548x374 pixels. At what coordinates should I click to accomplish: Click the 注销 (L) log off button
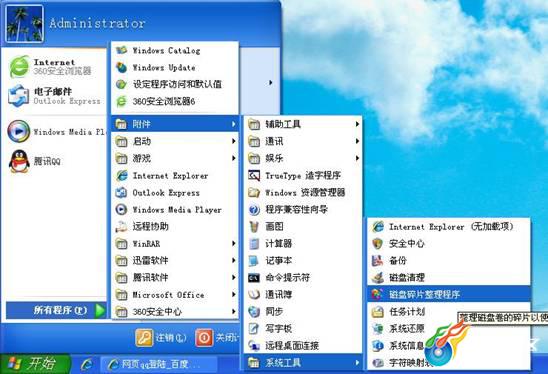tap(161, 338)
